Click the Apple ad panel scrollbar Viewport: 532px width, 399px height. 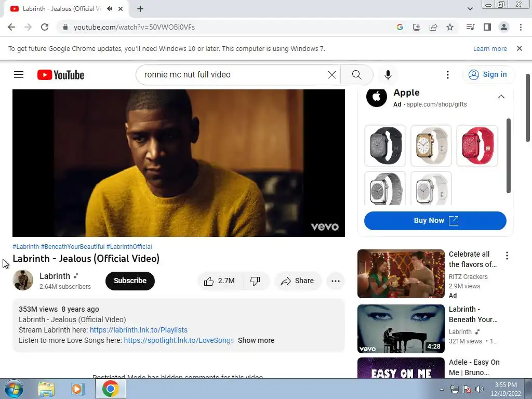508,156
